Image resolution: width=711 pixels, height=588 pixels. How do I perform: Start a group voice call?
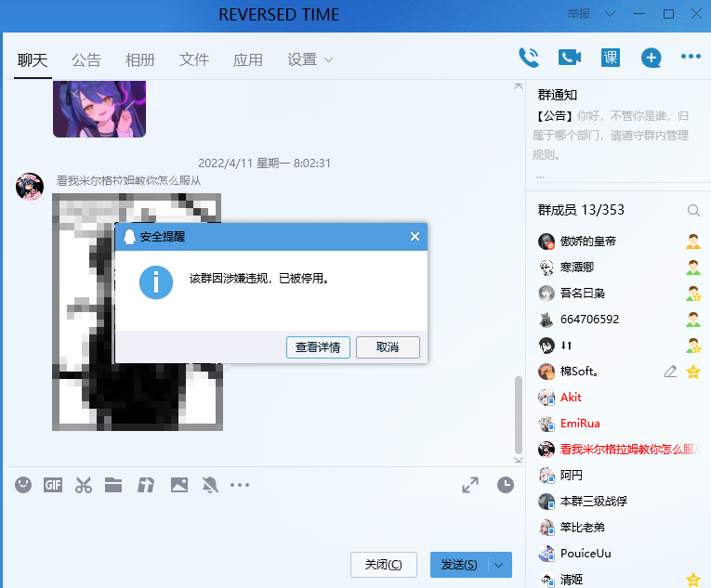(x=529, y=58)
